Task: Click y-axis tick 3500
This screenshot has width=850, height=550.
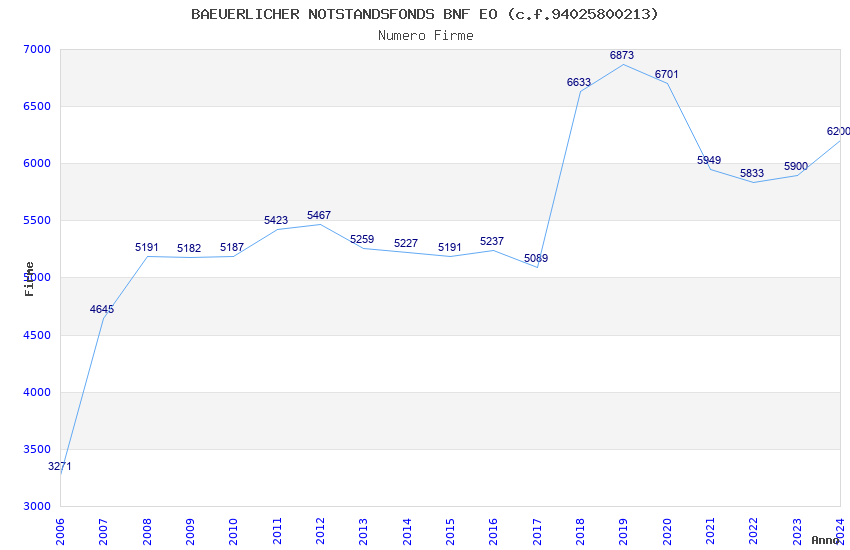Action: coord(37,450)
